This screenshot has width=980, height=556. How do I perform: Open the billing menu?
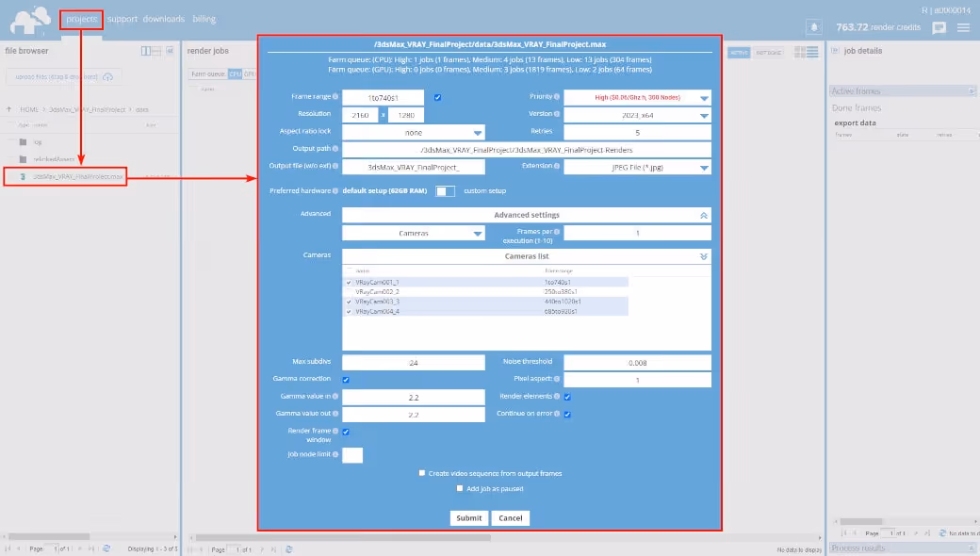204,19
